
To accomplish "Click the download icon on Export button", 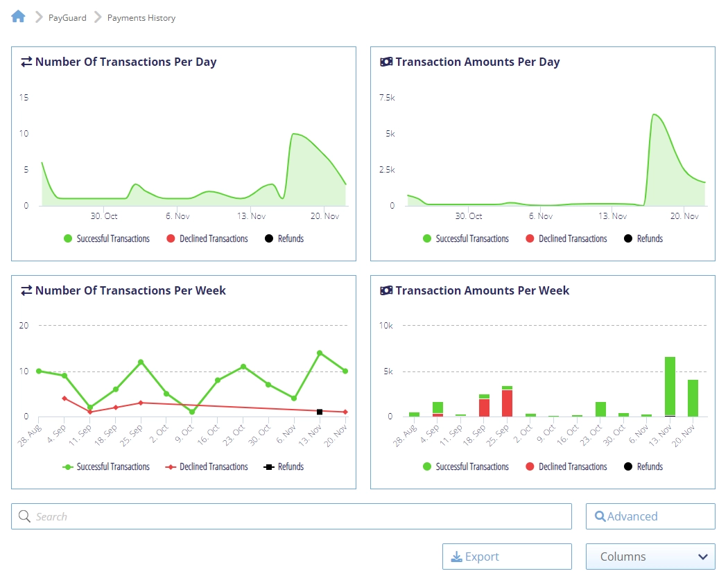I will tap(456, 557).
